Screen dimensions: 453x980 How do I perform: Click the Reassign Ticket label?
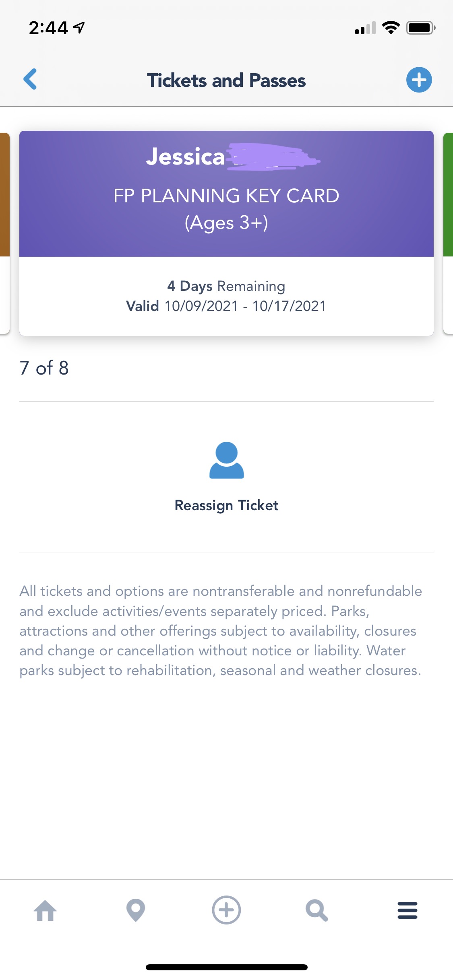tap(226, 505)
